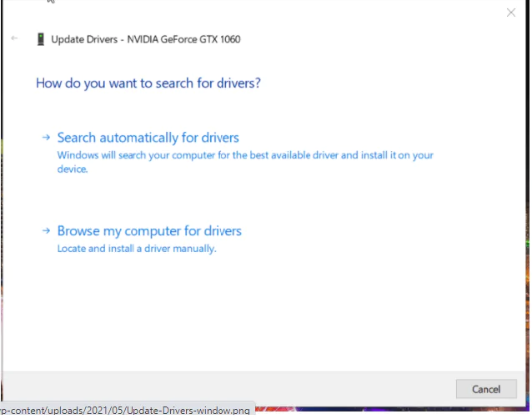Viewport: 532px width, 419px height.
Task: Click the graphics card device icon
Action: coord(41,39)
